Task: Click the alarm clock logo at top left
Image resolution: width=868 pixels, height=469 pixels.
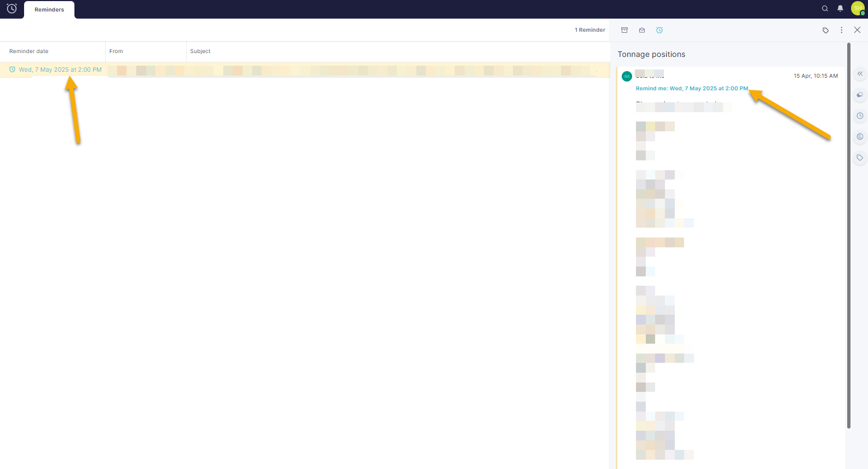Action: point(11,9)
